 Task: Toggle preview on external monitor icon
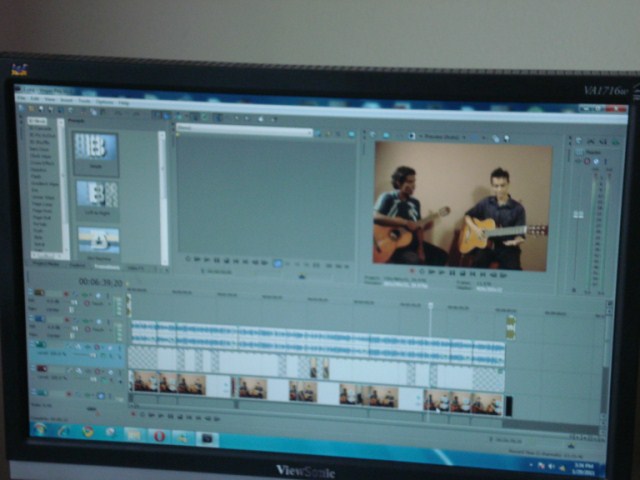[386, 135]
